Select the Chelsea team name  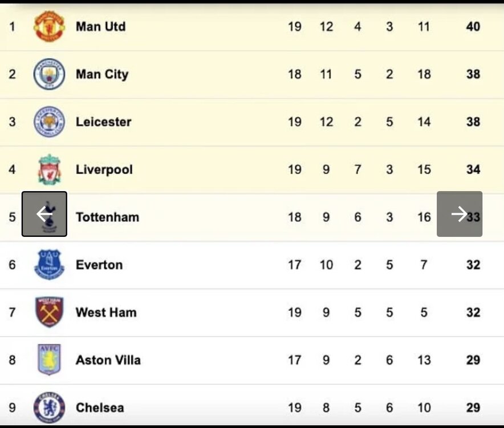coord(100,407)
